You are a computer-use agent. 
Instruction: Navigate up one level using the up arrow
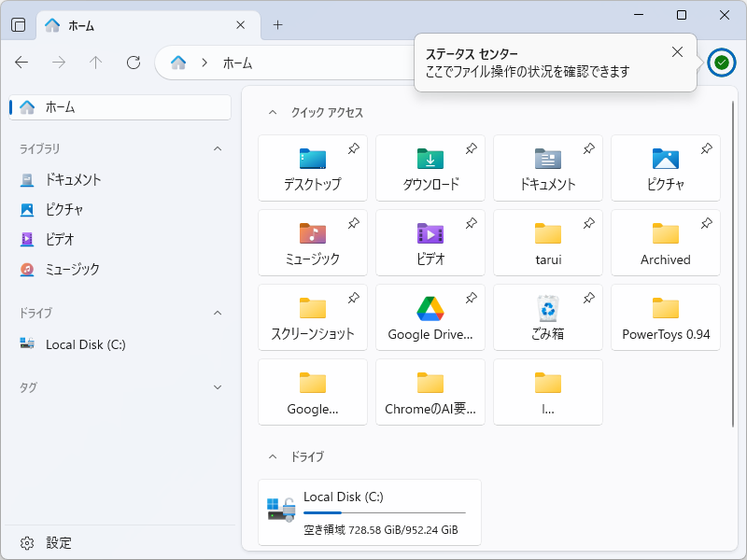point(94,63)
